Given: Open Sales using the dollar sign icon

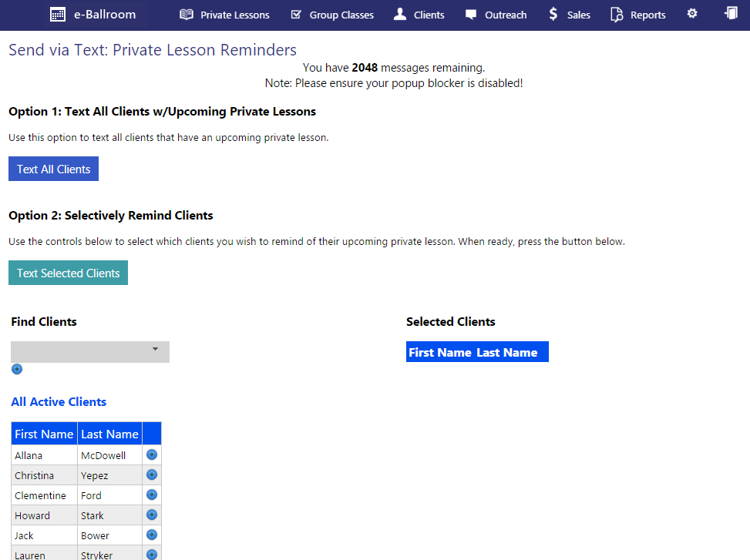Looking at the screenshot, I should pos(552,14).
